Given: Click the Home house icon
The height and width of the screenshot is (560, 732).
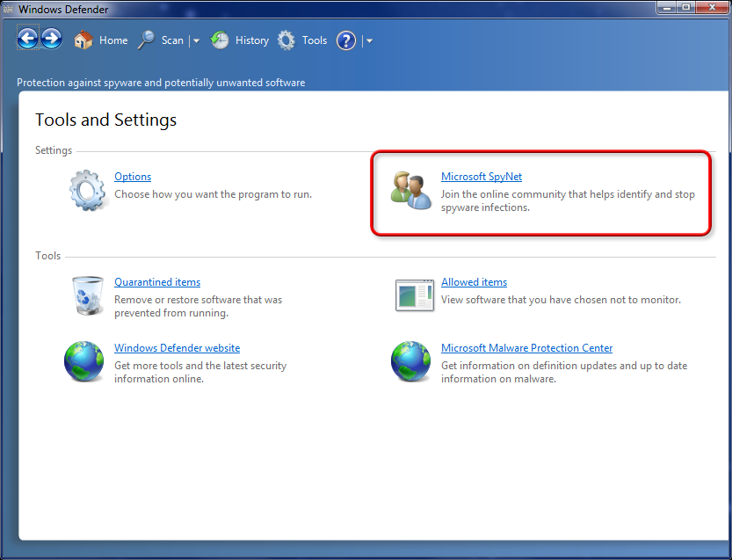Looking at the screenshot, I should point(83,40).
